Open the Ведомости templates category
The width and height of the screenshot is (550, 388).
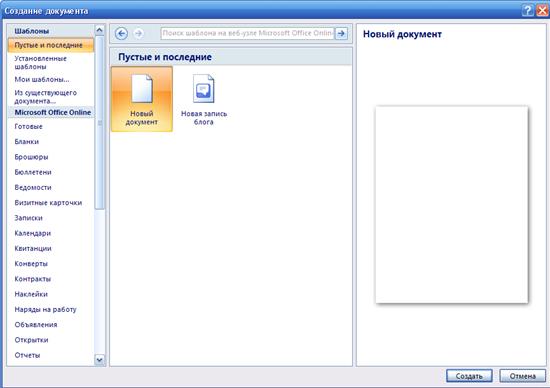[x=33, y=188]
